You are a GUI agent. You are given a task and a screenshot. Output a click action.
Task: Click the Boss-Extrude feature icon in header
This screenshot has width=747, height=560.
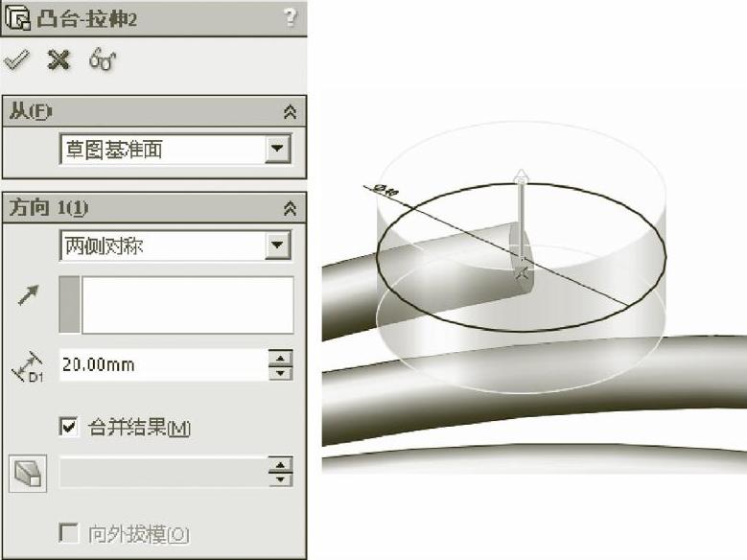(x=17, y=18)
